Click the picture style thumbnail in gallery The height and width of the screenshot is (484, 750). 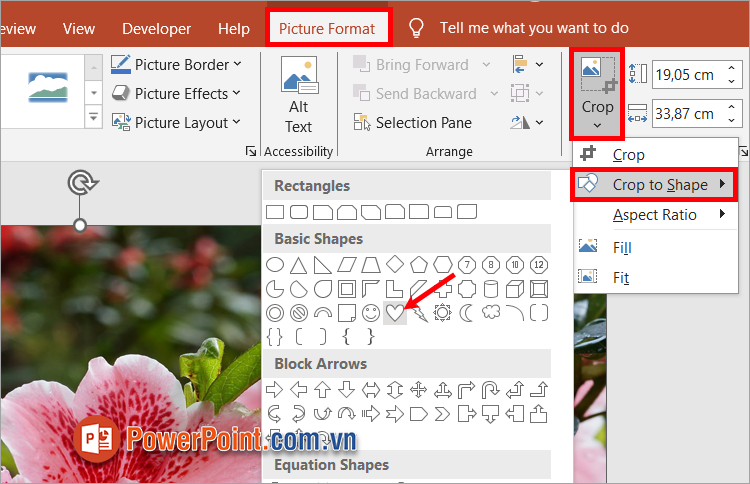point(48,87)
